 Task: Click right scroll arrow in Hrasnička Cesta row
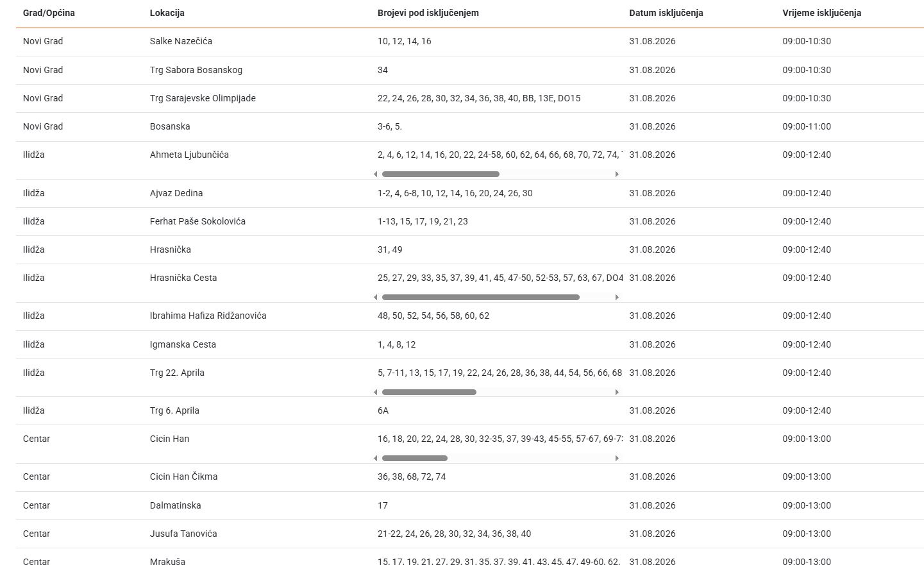(x=617, y=298)
